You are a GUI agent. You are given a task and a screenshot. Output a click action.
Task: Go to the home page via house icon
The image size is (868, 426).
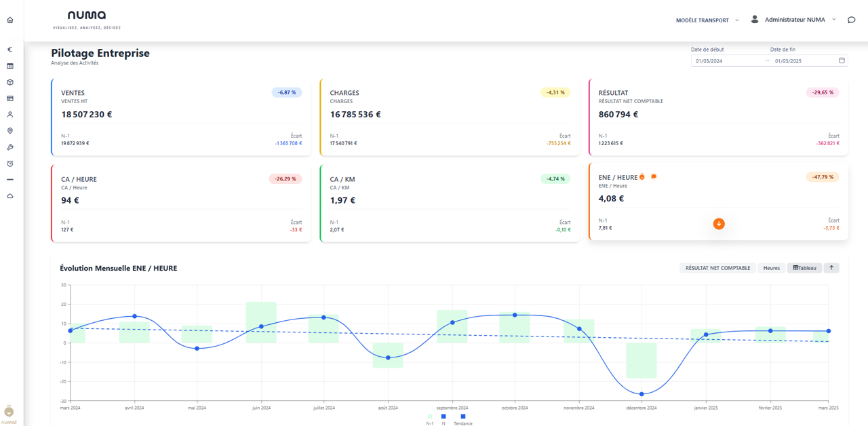[x=10, y=20]
